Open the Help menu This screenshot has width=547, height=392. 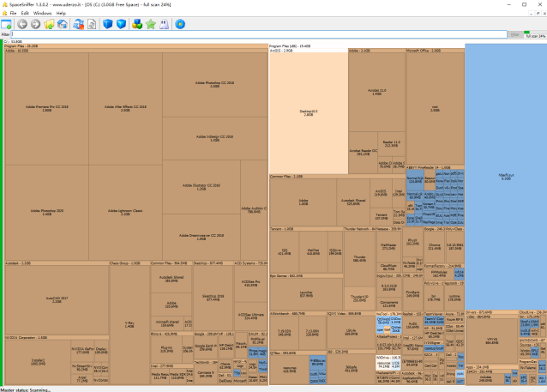(x=61, y=13)
